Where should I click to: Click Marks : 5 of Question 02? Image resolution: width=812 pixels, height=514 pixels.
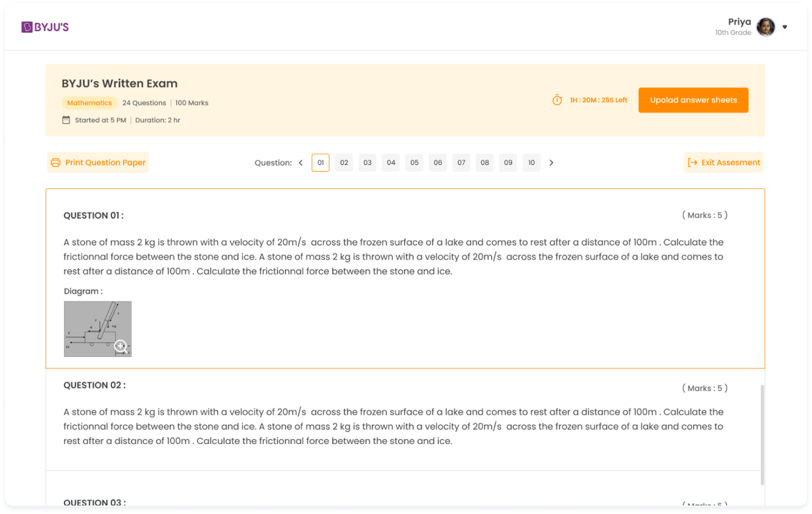[705, 388]
